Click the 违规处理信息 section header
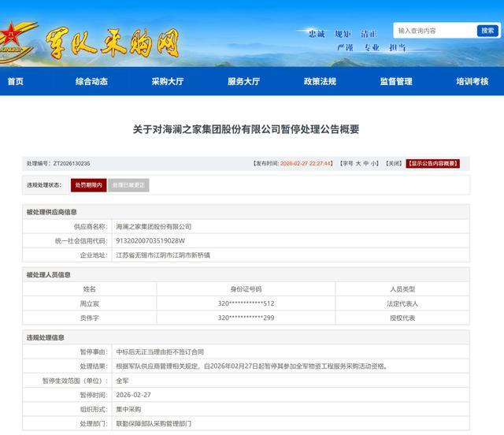 pos(45,337)
